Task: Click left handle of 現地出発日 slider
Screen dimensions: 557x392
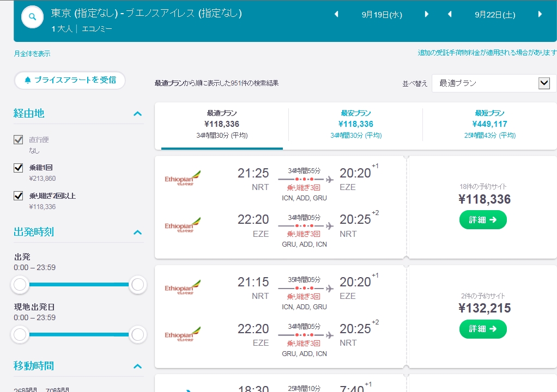Action: click(x=20, y=334)
